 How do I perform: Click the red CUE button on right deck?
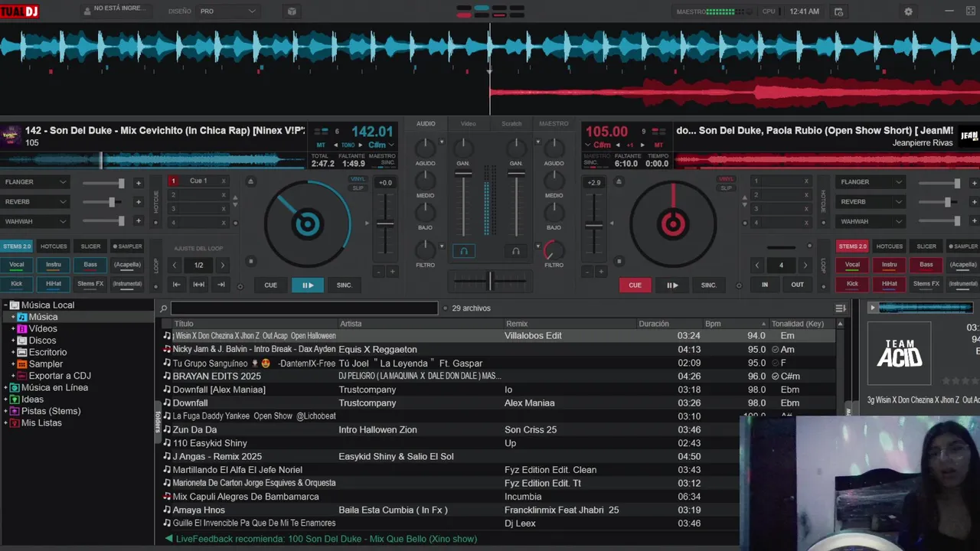click(635, 285)
